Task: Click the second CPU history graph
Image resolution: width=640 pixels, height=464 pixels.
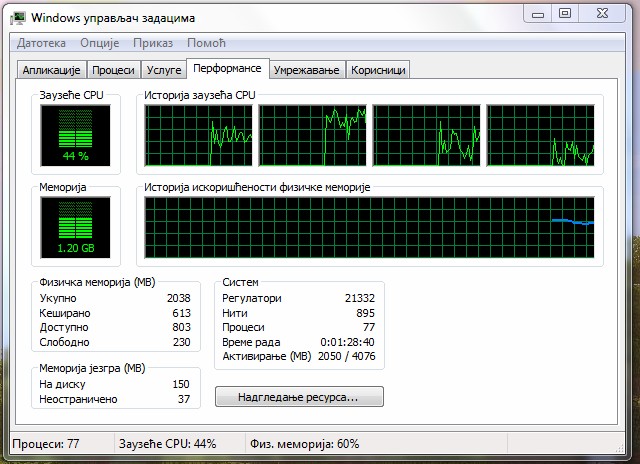Action: pyautogui.click(x=313, y=135)
